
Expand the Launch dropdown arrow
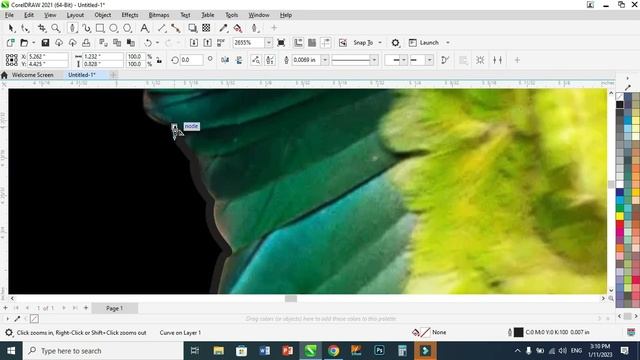[448, 42]
